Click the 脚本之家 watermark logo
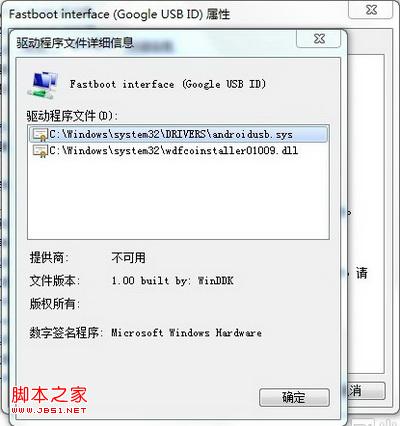This screenshot has height=426, width=400. pyautogui.click(x=49, y=399)
